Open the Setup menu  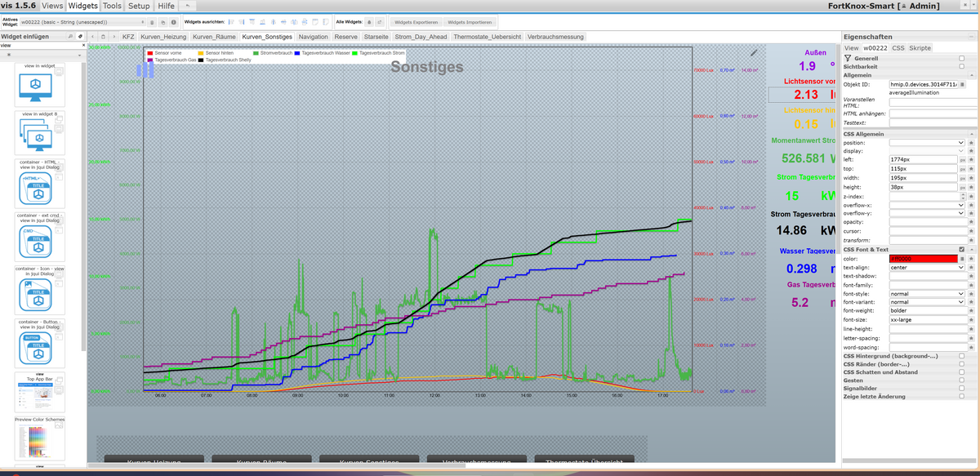pyautogui.click(x=139, y=6)
